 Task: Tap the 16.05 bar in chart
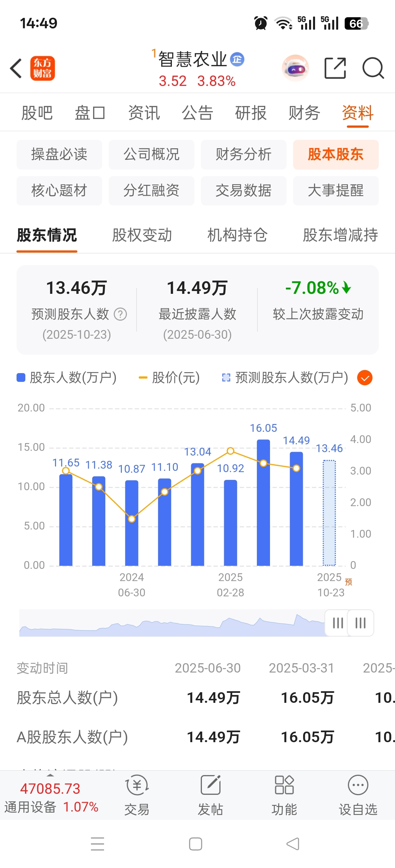[x=263, y=502]
